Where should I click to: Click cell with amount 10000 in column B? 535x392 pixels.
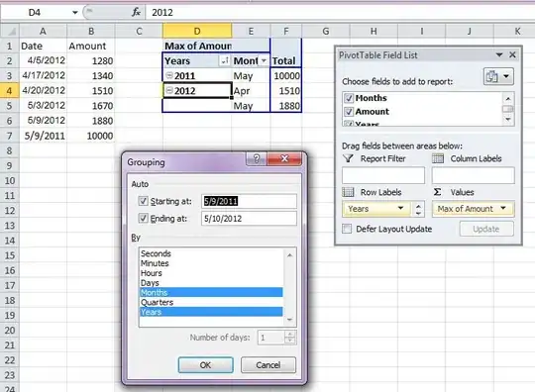point(91,136)
